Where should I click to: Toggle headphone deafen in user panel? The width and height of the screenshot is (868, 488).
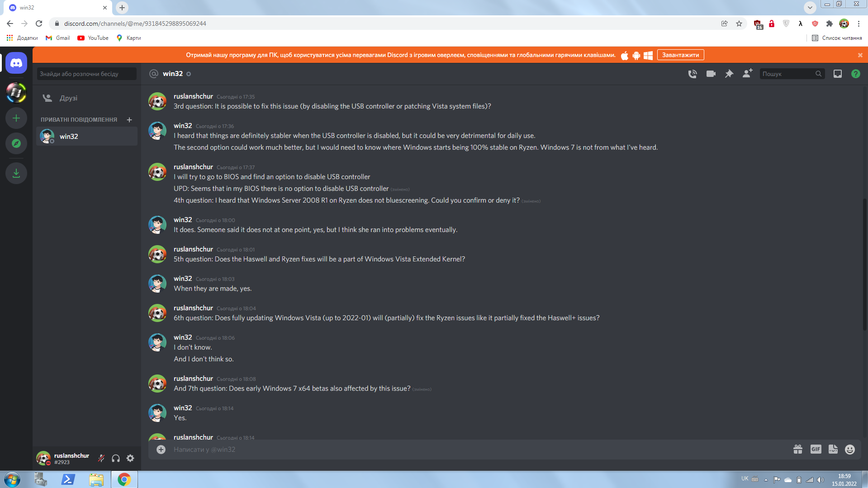[x=116, y=458]
